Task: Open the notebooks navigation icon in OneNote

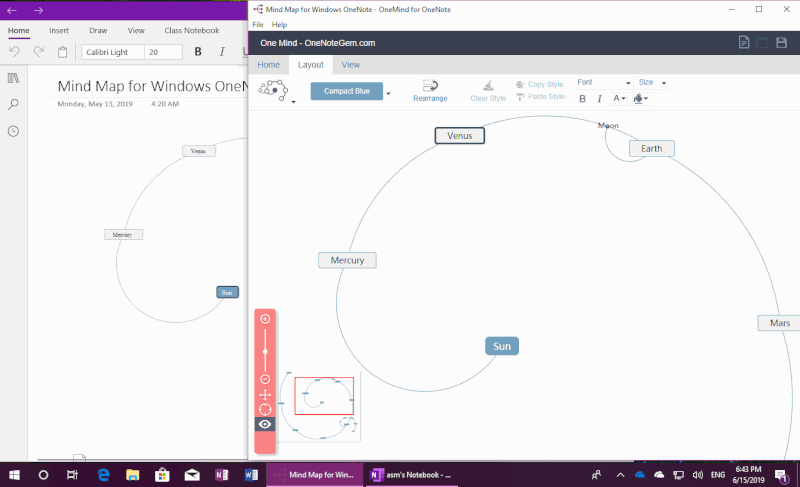Action: click(13, 78)
